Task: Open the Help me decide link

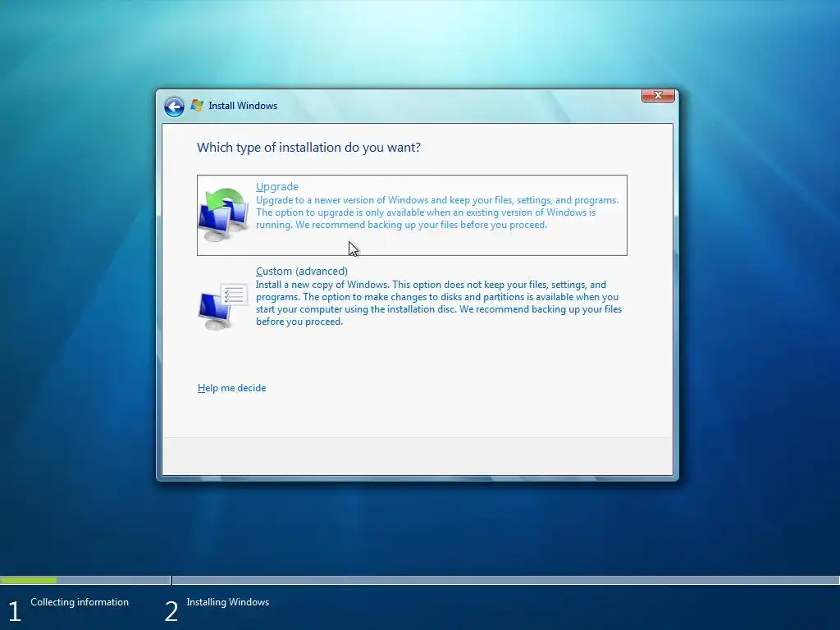Action: [231, 388]
